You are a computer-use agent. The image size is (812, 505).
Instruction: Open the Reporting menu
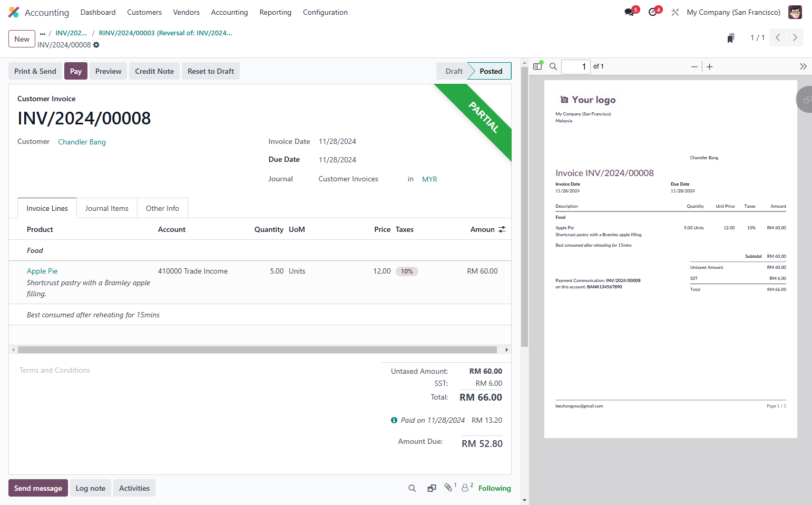[x=276, y=12]
